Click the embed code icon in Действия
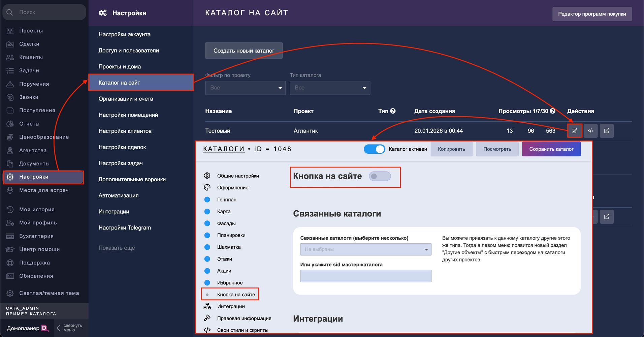Image resolution: width=644 pixels, height=337 pixels. [590, 131]
